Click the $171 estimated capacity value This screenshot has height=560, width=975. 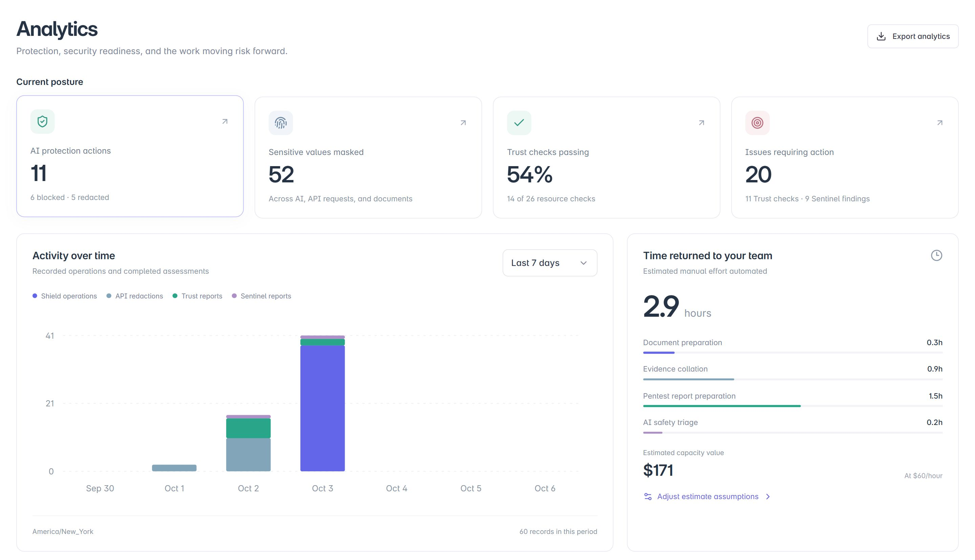tap(658, 470)
